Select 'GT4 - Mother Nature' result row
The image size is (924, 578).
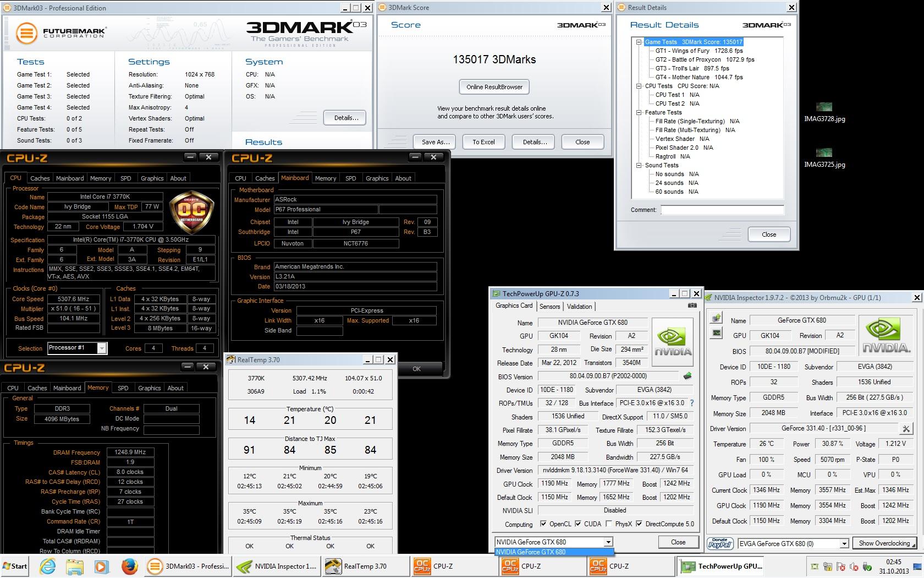point(699,77)
